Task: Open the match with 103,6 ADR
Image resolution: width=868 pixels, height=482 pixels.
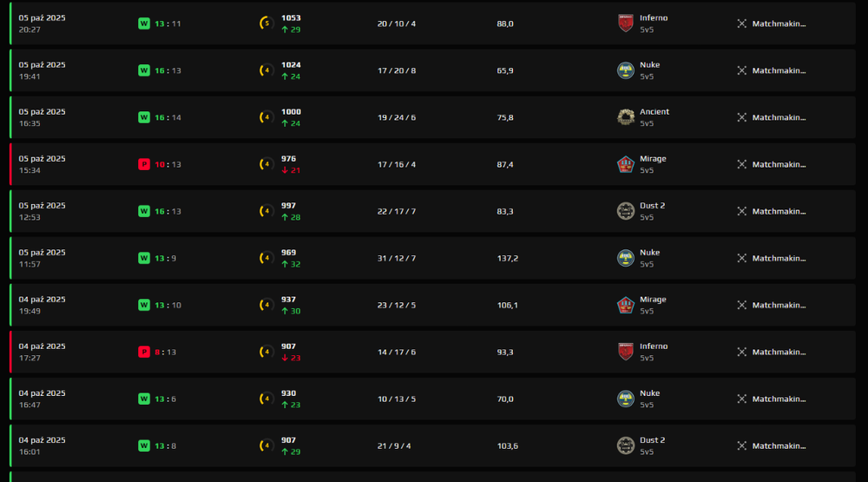Action: pos(433,446)
